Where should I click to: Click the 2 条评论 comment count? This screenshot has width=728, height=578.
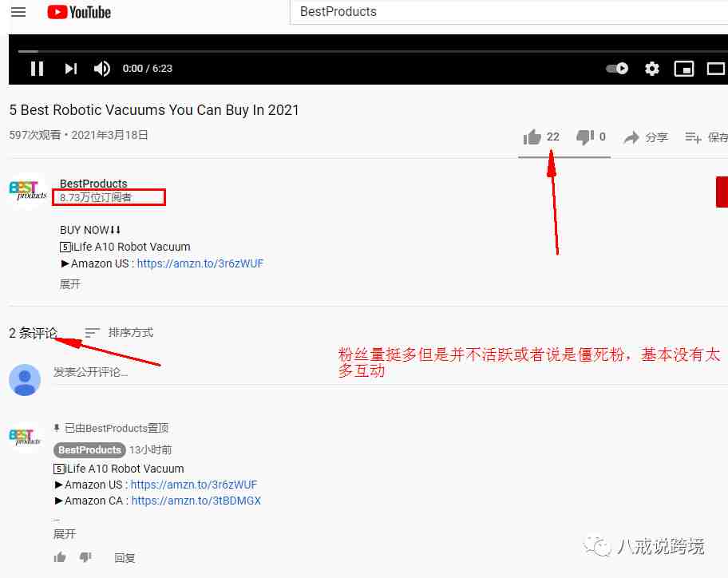coord(33,333)
